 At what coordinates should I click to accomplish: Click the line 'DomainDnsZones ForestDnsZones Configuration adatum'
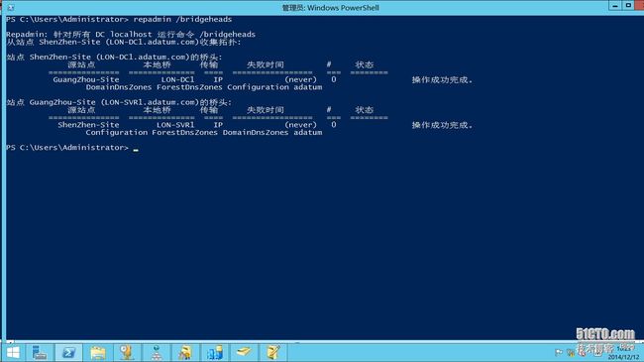(x=204, y=87)
